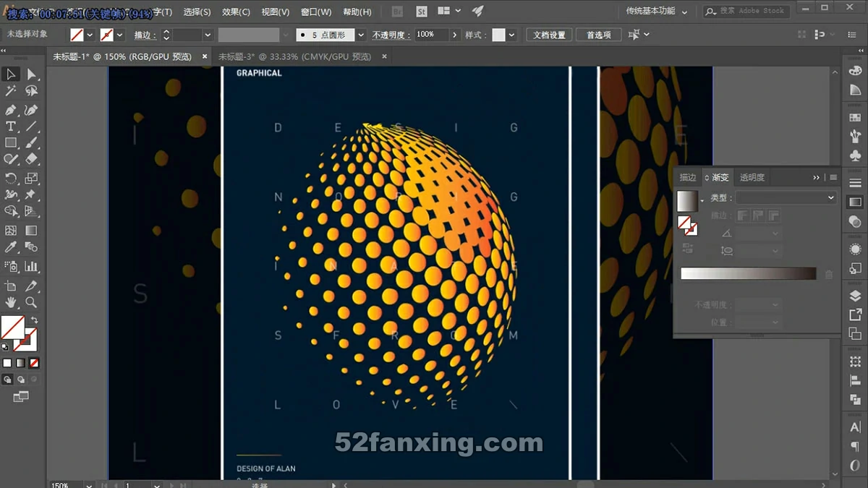Pick the Puppet Warp pin tool
Viewport: 868px width, 488px height.
31,195
